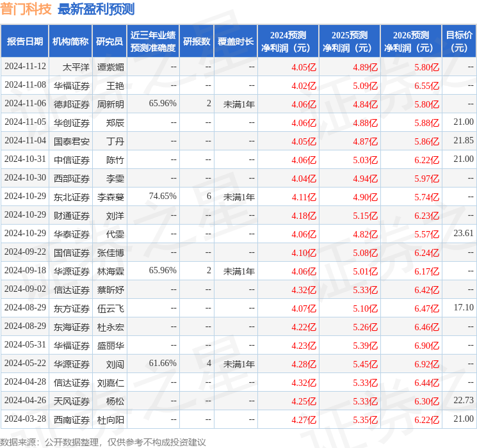
Task: Click the 2025预测净利润 column header
Action: (x=349, y=42)
